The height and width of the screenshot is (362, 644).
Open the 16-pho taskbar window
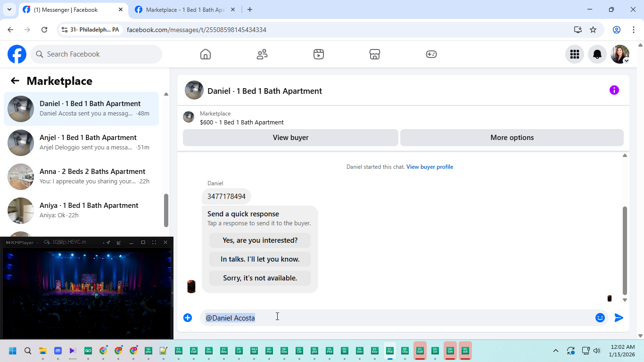pyautogui.click(x=149, y=351)
